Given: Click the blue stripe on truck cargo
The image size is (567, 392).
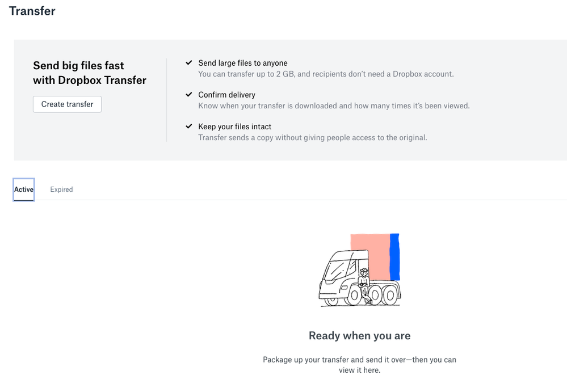Looking at the screenshot, I should [395, 256].
